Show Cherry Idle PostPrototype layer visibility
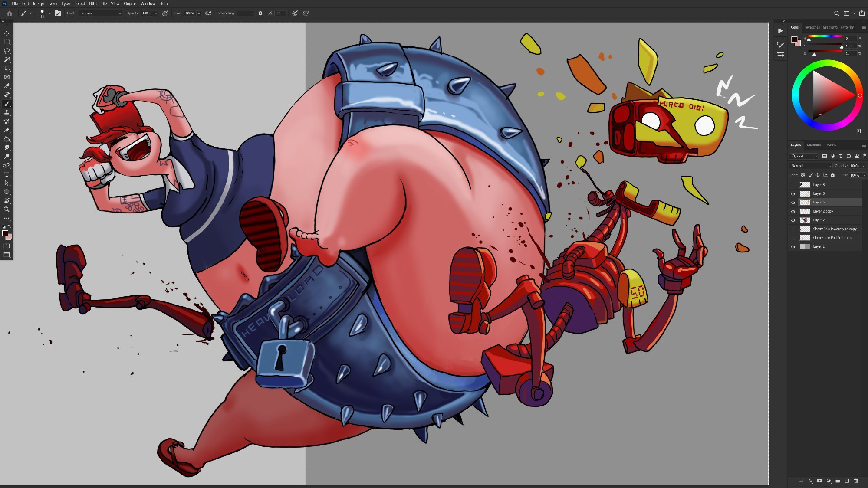 click(793, 238)
